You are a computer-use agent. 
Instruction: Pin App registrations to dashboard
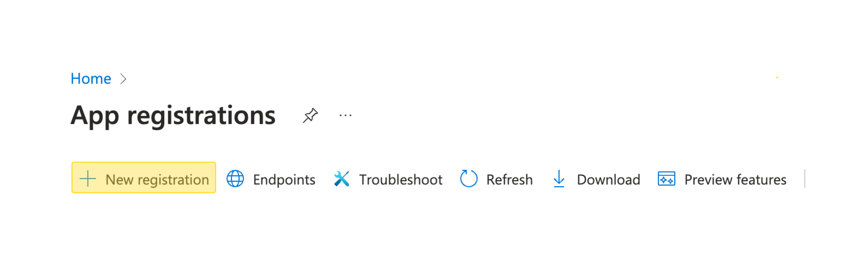(310, 114)
